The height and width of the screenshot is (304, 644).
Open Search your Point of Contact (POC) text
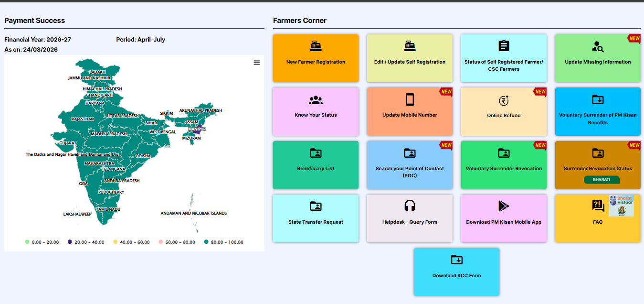click(410, 172)
